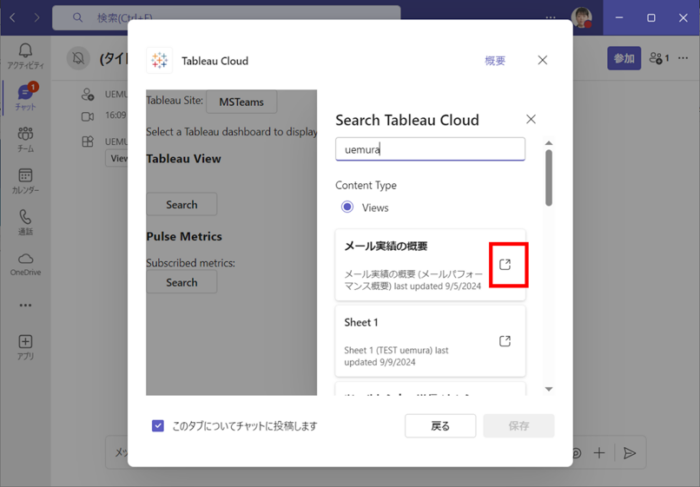The width and height of the screenshot is (700, 487).
Task: Open chat header more options ellipsis
Action: click(683, 58)
